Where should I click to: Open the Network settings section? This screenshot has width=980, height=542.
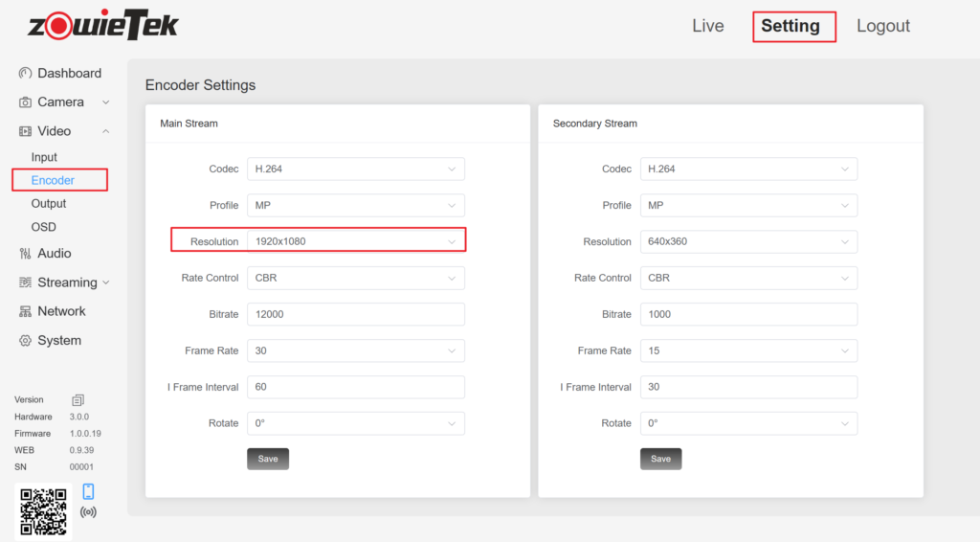pyautogui.click(x=61, y=311)
